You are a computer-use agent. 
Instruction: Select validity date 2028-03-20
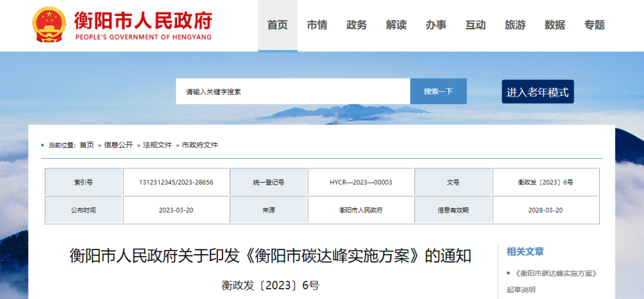(546, 210)
